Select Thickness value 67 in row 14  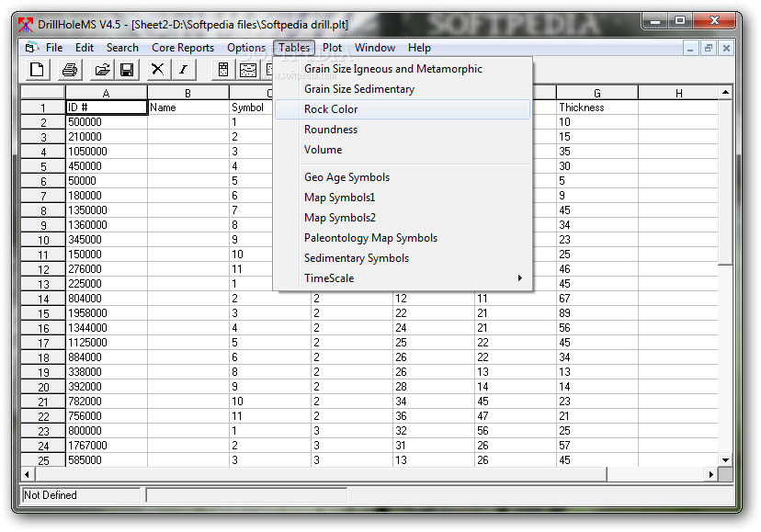click(x=597, y=299)
